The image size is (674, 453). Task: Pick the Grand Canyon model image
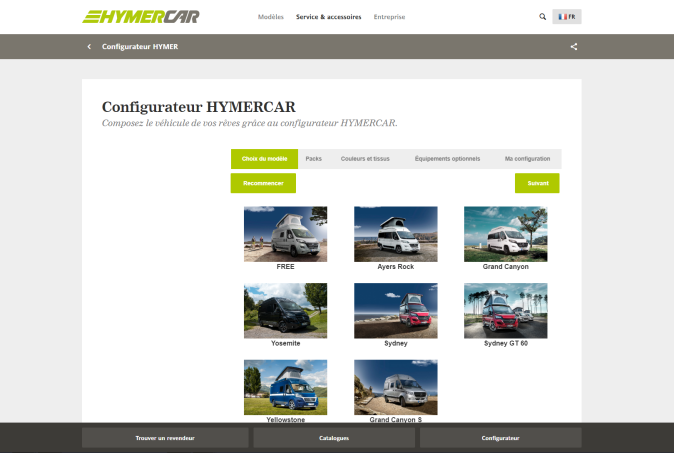(x=505, y=234)
